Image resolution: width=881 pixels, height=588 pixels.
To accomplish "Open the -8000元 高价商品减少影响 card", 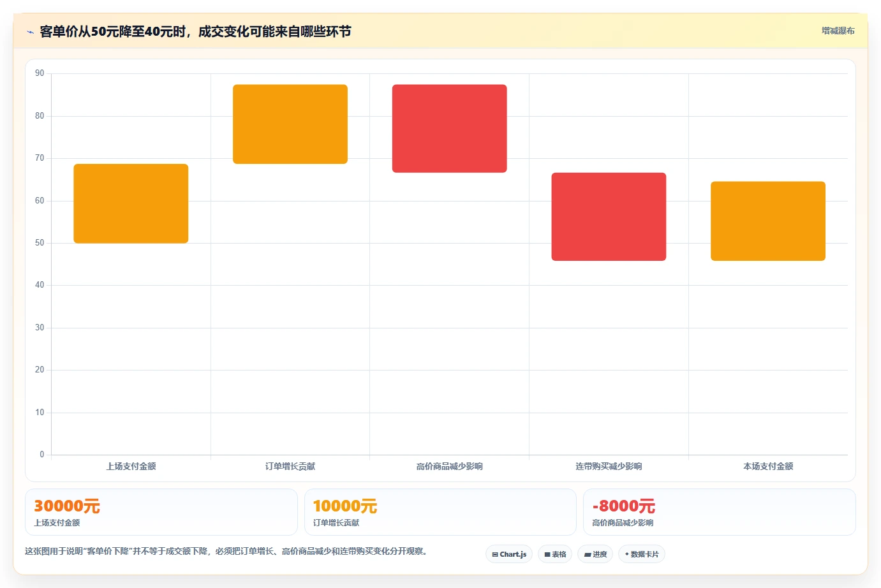I will point(720,512).
